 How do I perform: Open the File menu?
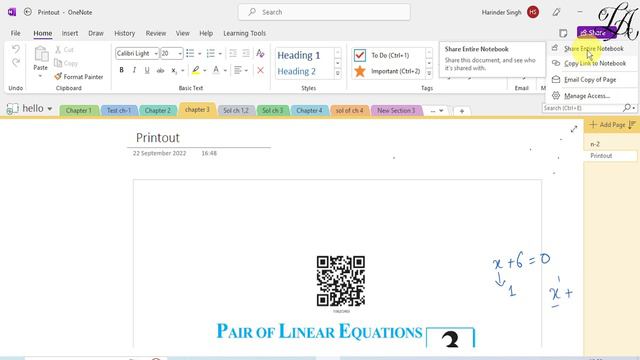(x=16, y=33)
